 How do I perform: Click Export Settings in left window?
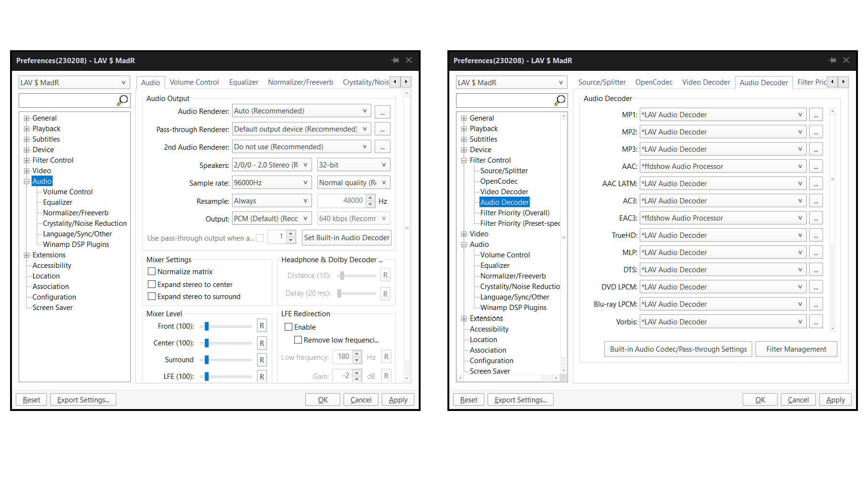(x=83, y=400)
